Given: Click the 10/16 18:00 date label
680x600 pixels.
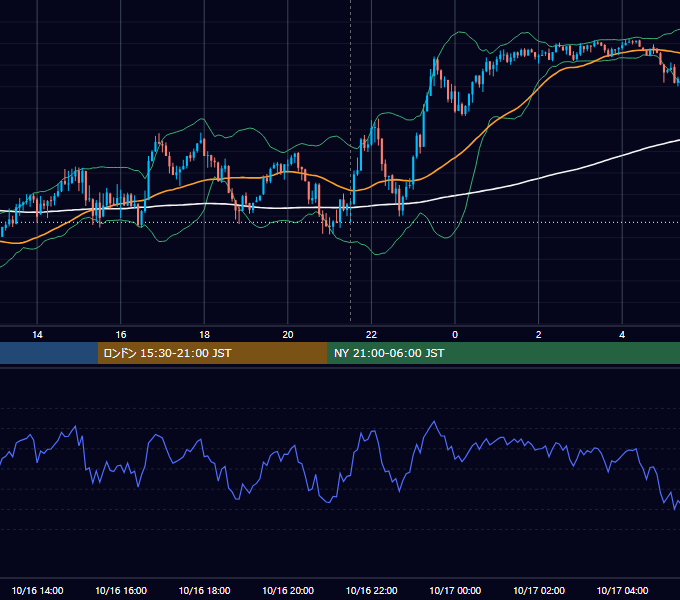Looking at the screenshot, I should coord(204,590).
